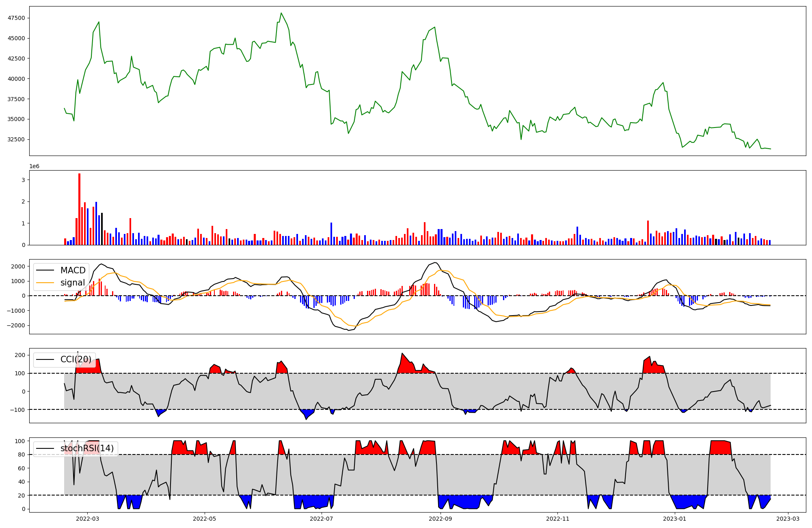Click the CCI(20) legend entry

click(x=76, y=359)
